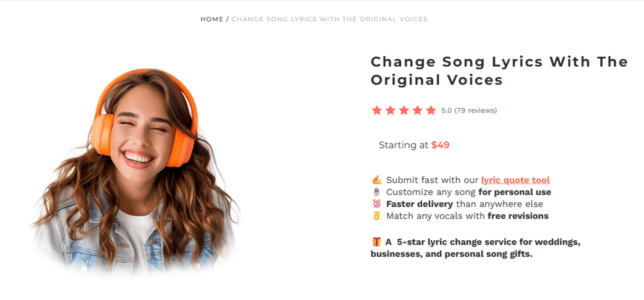Click the product title heading
644x300 pixels.
499,71
